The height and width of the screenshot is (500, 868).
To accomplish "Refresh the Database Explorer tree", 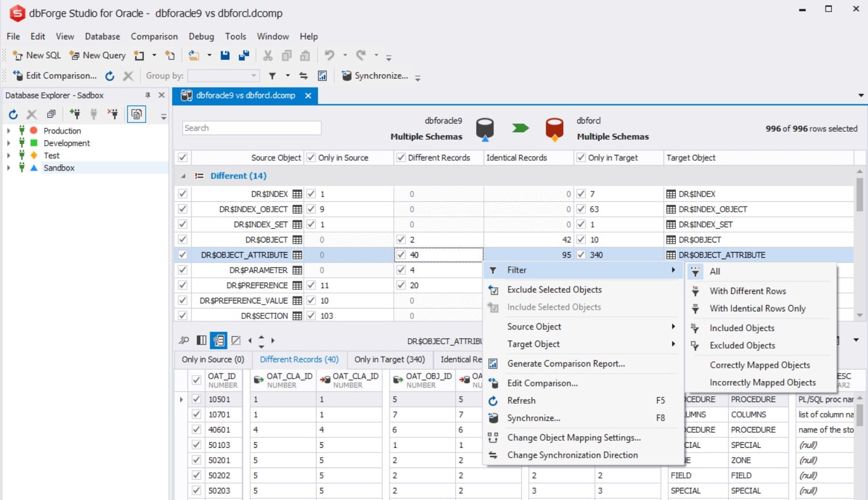I will [13, 114].
